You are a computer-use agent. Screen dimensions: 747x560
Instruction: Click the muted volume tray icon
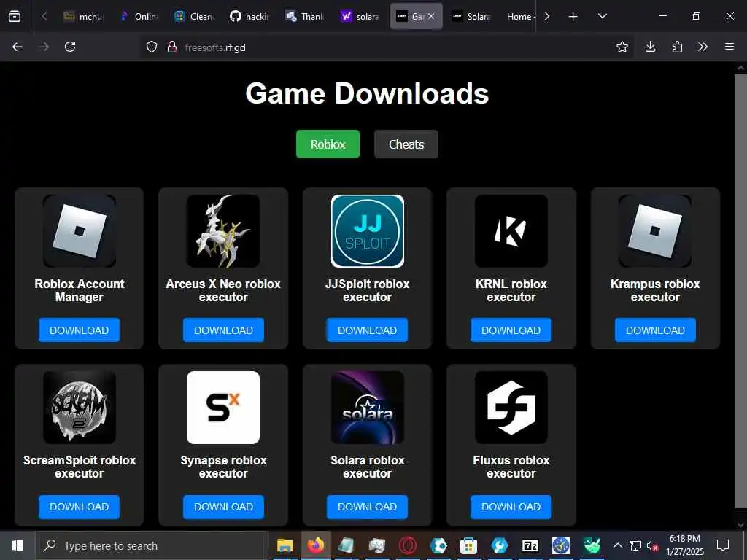coord(653,545)
